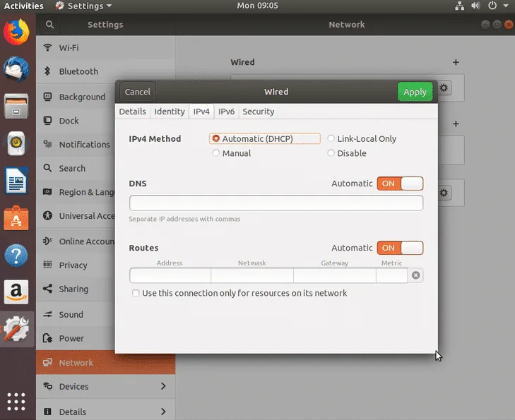Open Dock settings in sidebar
This screenshot has width=515, height=420.
pyautogui.click(x=76, y=121)
